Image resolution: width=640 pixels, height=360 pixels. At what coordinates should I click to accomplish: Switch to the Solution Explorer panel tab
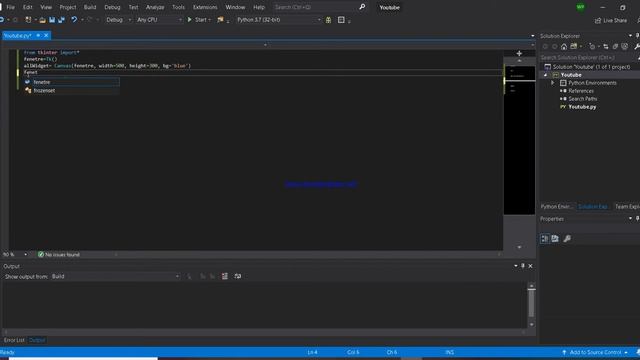[x=593, y=207]
